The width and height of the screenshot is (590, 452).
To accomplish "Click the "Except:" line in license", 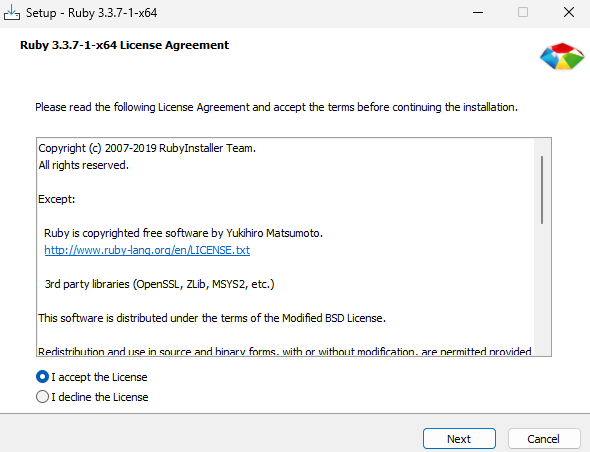I will click(57, 199).
